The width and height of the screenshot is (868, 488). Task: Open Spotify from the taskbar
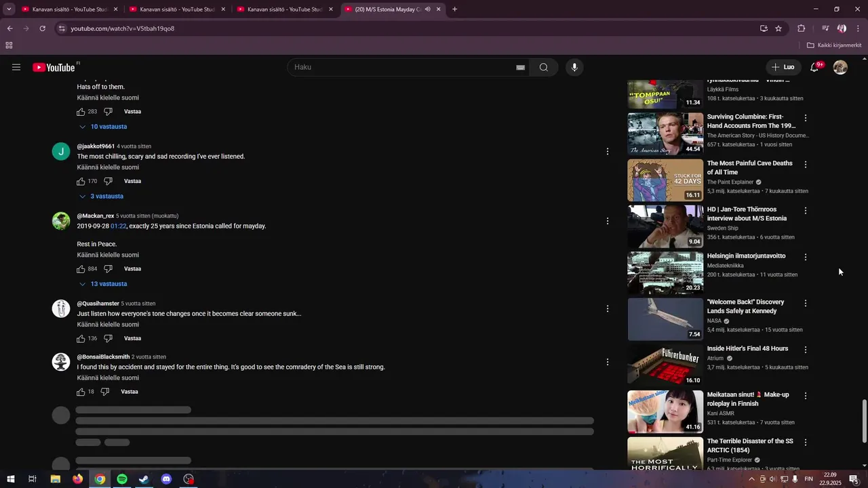122,479
